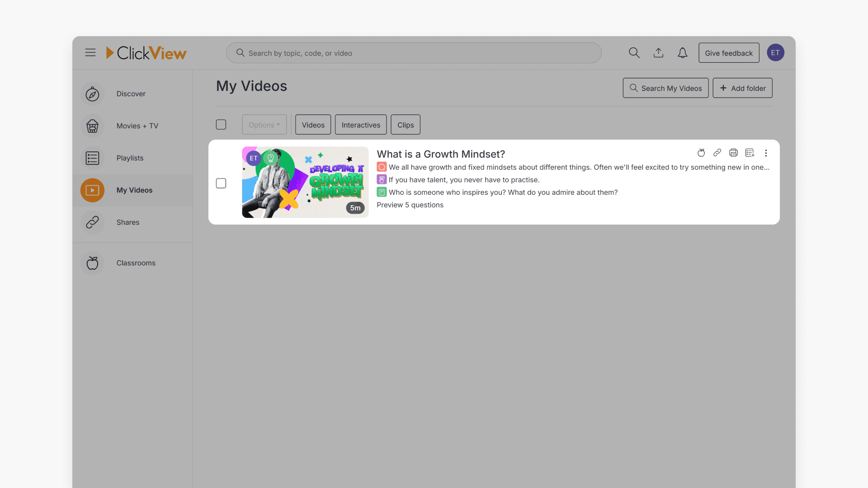Switch to the Clips filter tab

pyautogui.click(x=405, y=125)
